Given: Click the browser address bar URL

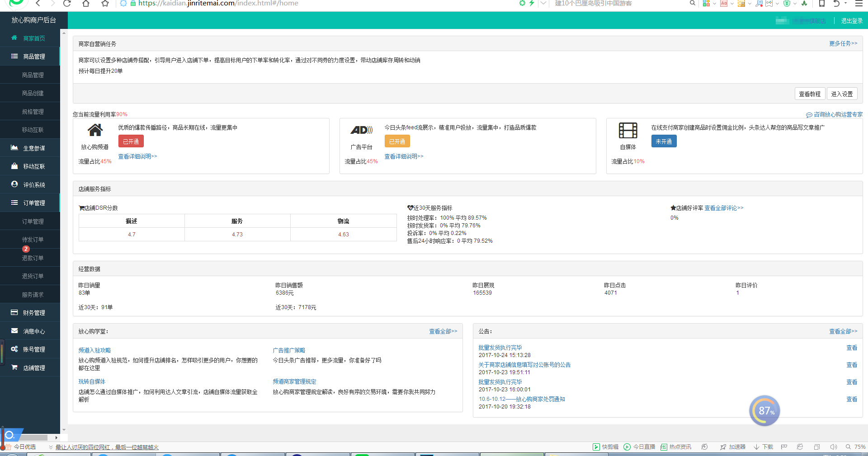Looking at the screenshot, I should click(x=218, y=3).
